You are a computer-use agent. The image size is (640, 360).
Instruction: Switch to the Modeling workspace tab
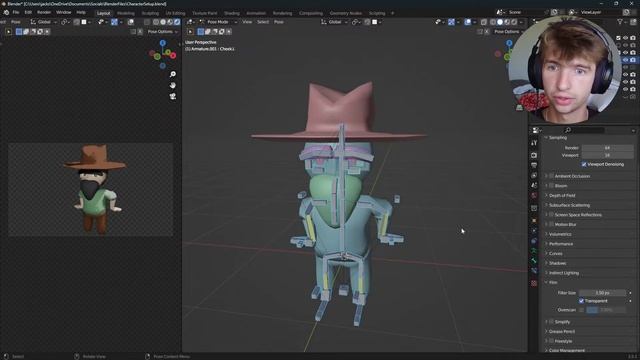126,13
